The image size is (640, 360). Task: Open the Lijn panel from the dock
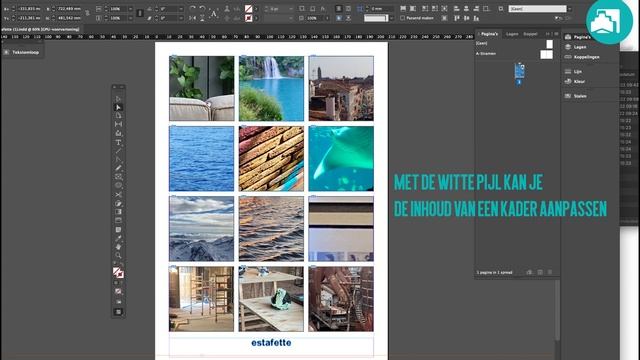coord(573,71)
